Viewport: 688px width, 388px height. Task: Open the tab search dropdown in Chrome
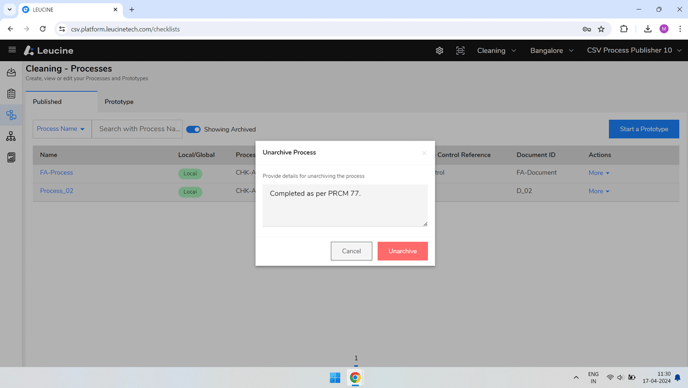pyautogui.click(x=9, y=9)
